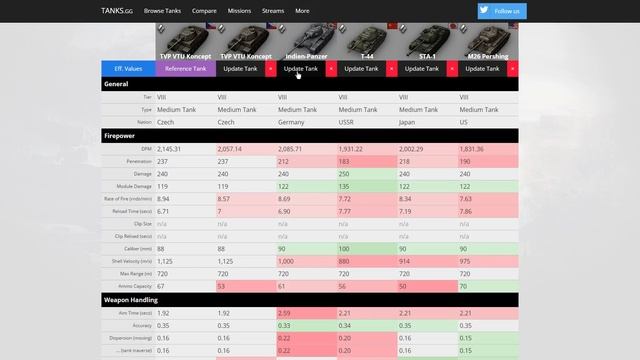Open the STA-1 tank thumbnail
The width and height of the screenshot is (640, 360).
427,42
